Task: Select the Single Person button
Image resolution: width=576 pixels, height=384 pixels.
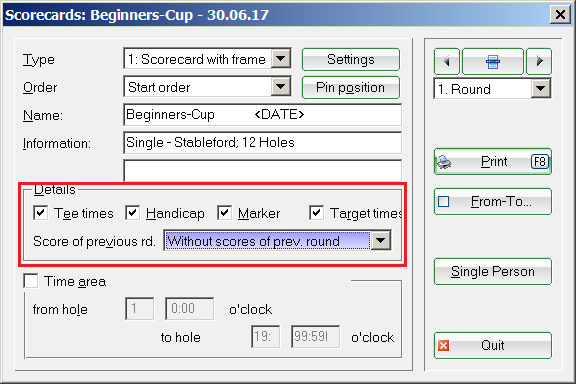Action: tap(493, 272)
